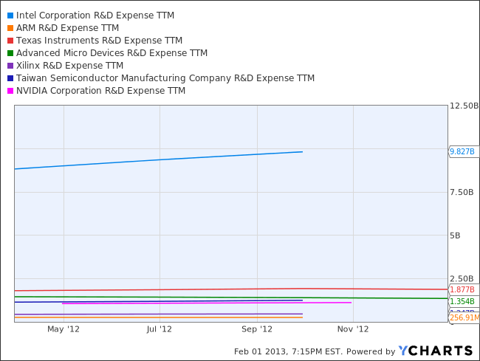480x361 pixels.
Task: Click the Sep '12 x-axis label
Action: click(x=257, y=329)
